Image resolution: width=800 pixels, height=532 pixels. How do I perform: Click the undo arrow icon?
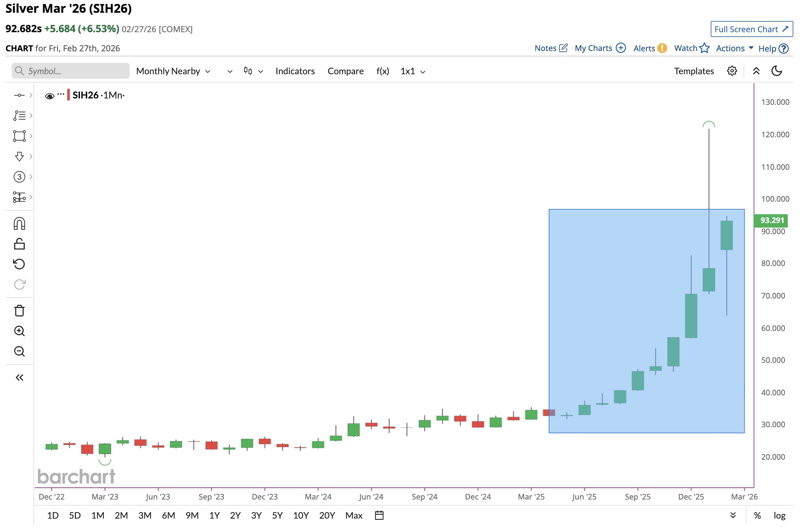click(19, 264)
